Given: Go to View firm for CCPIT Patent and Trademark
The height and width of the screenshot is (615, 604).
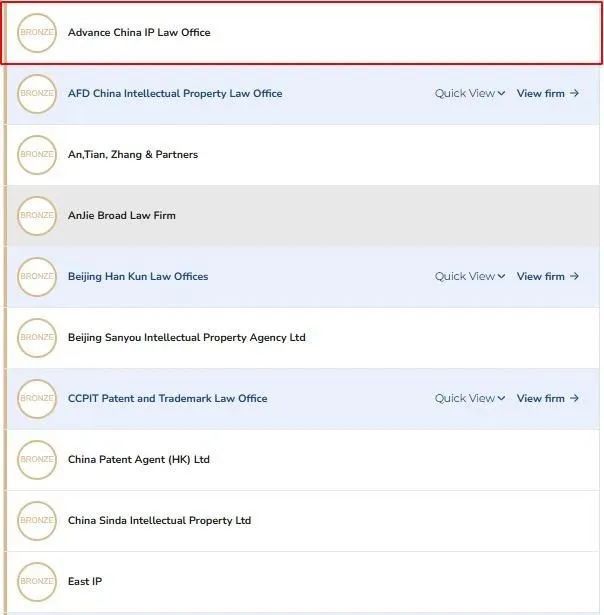Looking at the screenshot, I should 548,398.
